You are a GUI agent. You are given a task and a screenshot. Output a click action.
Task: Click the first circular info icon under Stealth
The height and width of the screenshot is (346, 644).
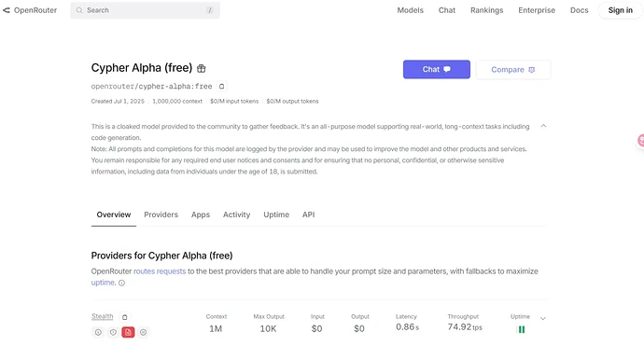98,332
